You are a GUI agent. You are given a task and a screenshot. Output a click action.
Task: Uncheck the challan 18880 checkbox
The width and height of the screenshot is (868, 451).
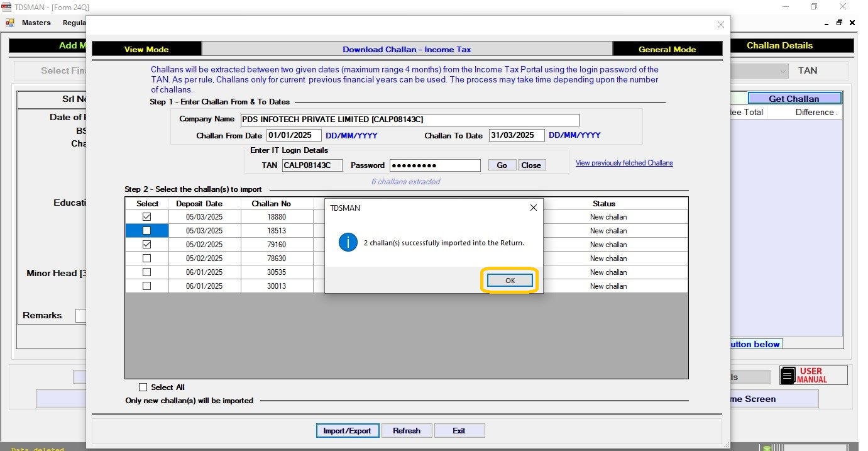[x=146, y=217]
